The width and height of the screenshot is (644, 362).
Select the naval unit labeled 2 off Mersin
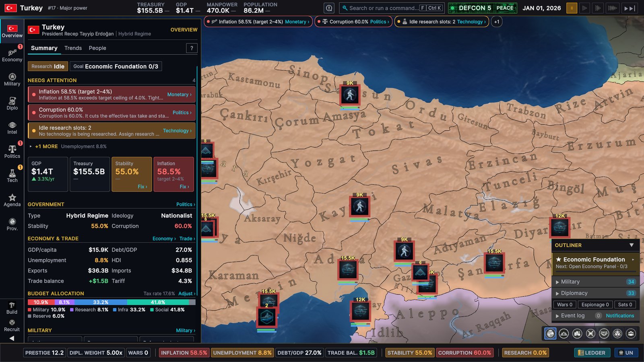pos(266,318)
